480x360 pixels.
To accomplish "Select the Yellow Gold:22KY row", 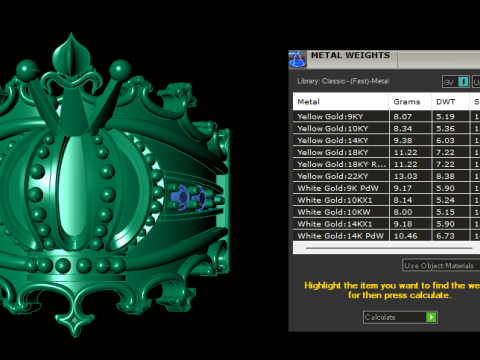I will point(386,176).
